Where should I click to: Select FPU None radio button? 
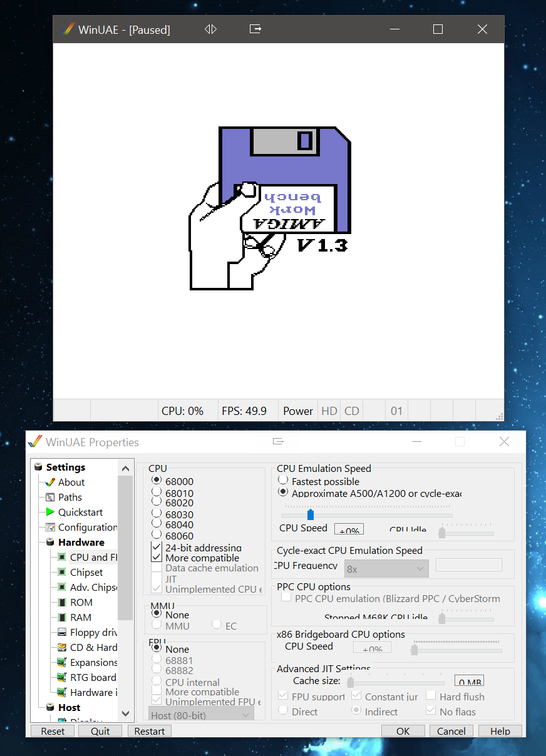click(x=157, y=648)
